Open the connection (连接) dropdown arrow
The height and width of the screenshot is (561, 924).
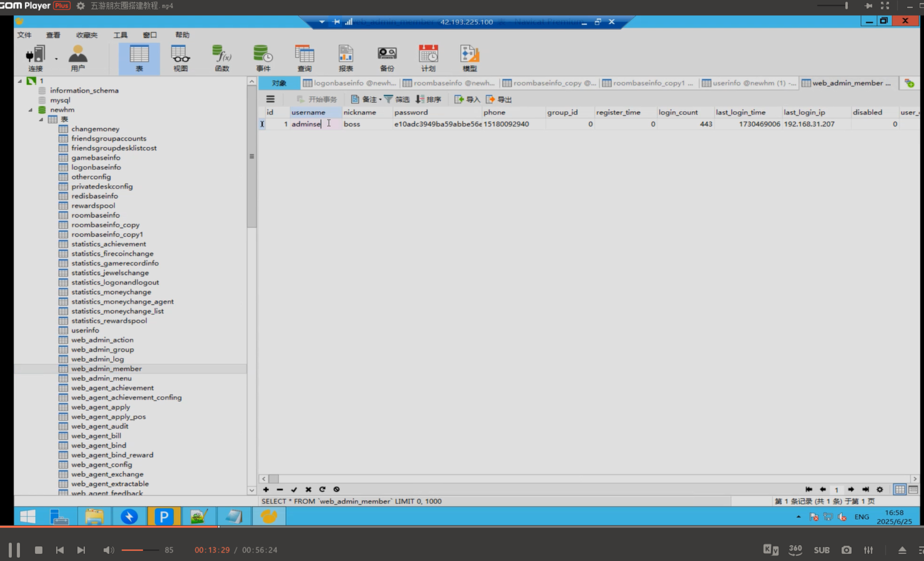click(56, 59)
